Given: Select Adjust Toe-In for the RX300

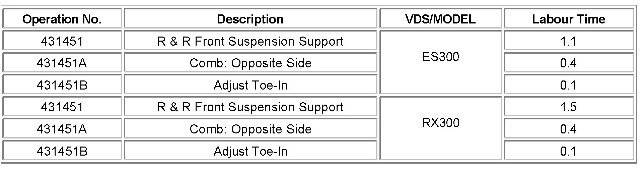Looking at the screenshot, I should [x=250, y=151].
